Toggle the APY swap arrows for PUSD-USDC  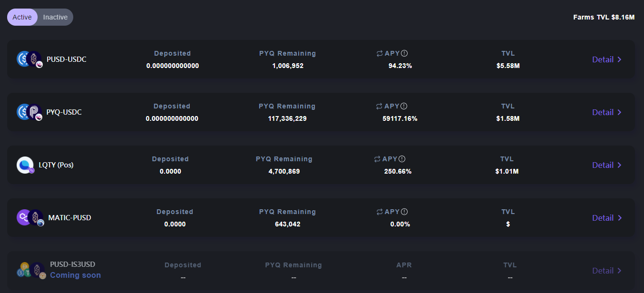(x=380, y=53)
